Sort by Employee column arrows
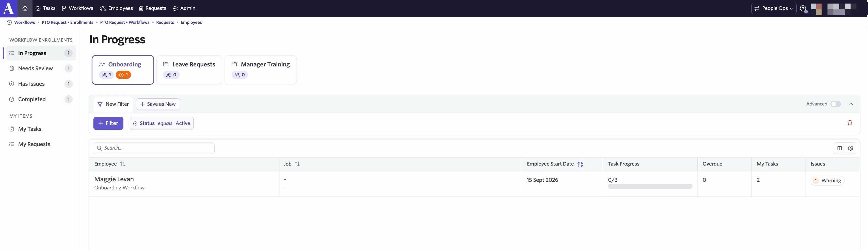The height and width of the screenshot is (250, 868). tap(123, 164)
